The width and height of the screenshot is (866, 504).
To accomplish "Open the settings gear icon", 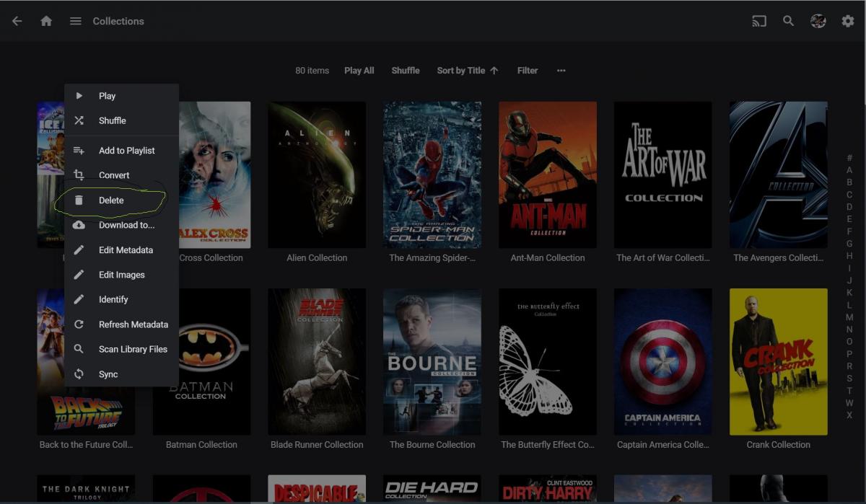I will click(848, 21).
